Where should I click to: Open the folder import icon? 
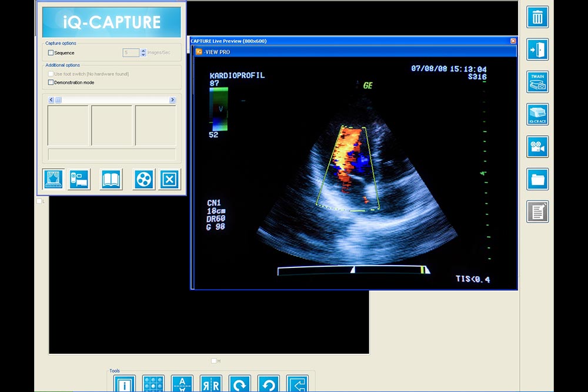pos(537,179)
